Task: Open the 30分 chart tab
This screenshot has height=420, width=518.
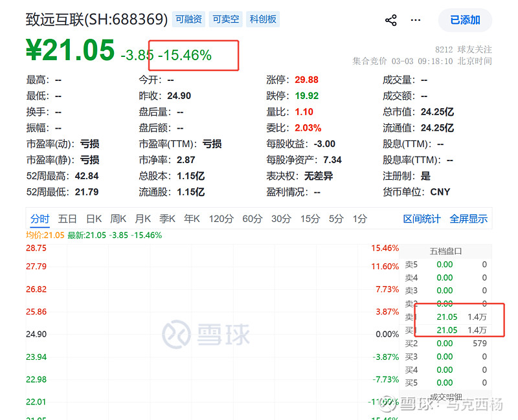Action: 281,219
